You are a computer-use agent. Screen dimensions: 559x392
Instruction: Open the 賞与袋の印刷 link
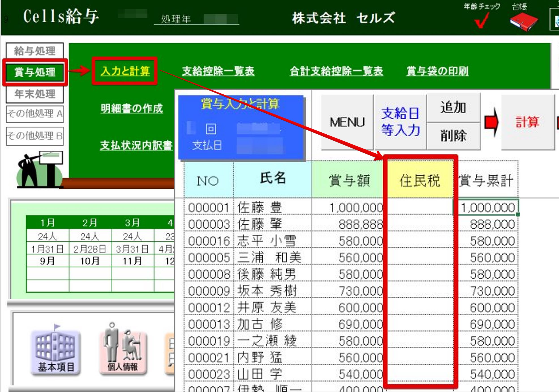[437, 71]
